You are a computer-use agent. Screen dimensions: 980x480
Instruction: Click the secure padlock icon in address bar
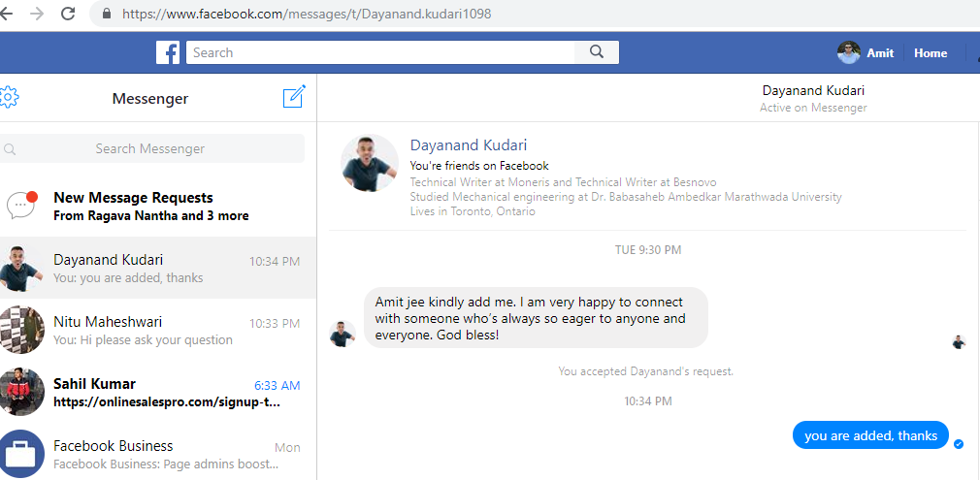point(106,15)
